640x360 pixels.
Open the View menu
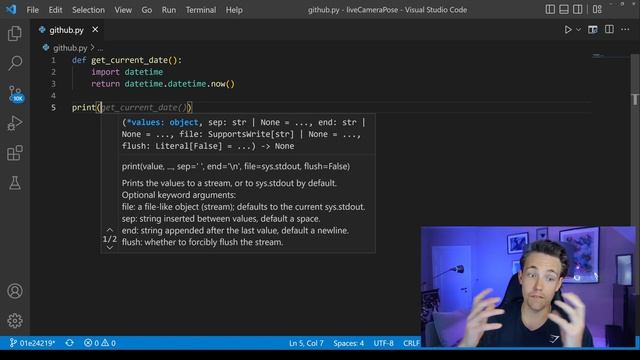123,10
